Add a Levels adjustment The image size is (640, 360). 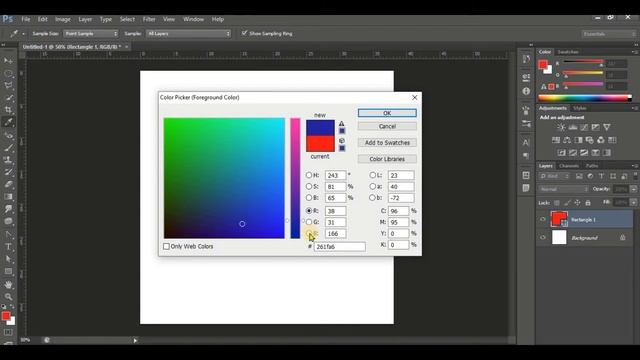click(x=573, y=127)
